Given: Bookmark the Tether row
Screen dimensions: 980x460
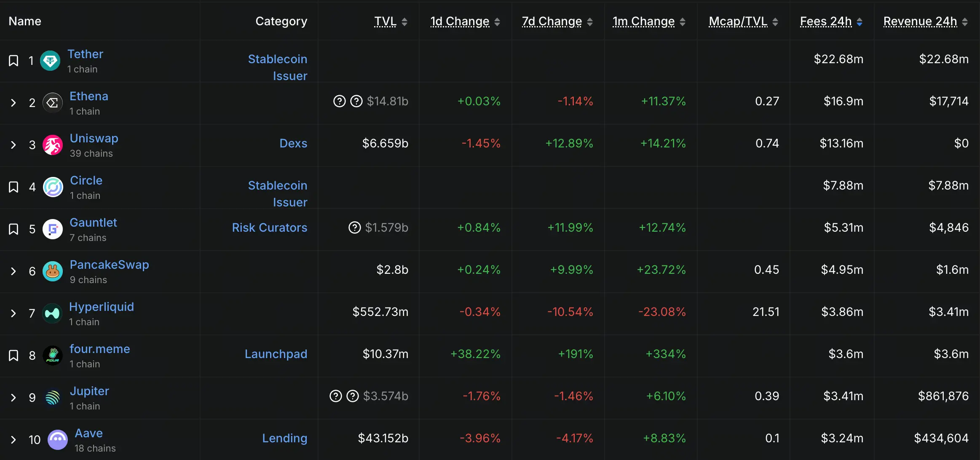Looking at the screenshot, I should point(13,61).
